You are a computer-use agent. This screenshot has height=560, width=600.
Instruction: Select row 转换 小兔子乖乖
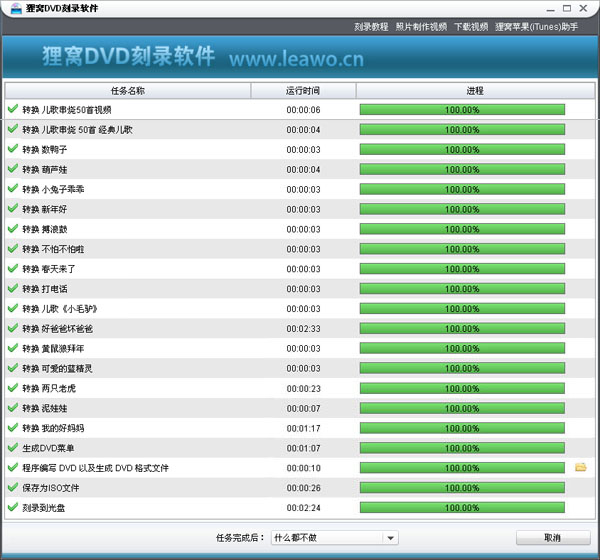(x=300, y=189)
